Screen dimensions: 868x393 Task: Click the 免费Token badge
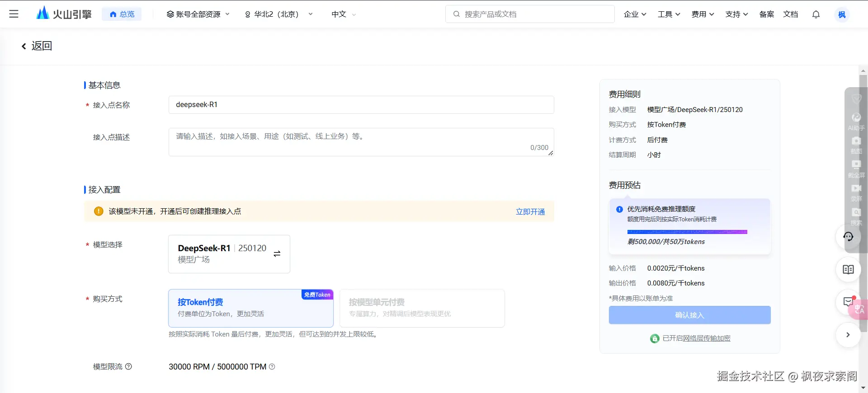coord(317,295)
